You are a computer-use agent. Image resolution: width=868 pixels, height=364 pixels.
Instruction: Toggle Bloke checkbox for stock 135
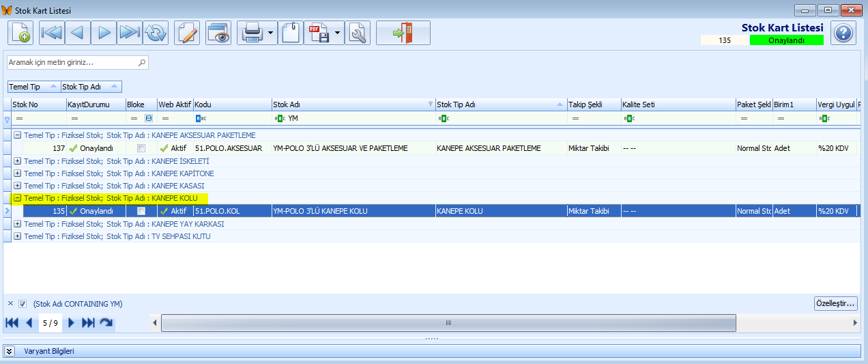click(141, 211)
